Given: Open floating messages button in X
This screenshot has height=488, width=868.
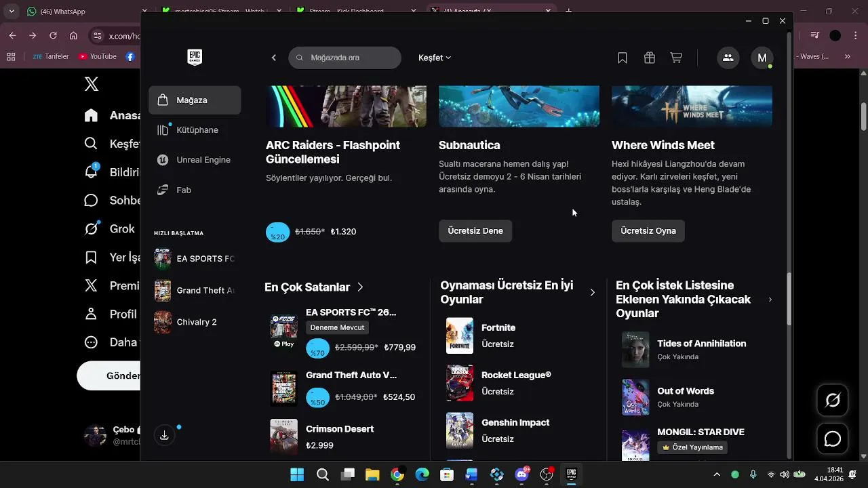Looking at the screenshot, I should [833, 439].
